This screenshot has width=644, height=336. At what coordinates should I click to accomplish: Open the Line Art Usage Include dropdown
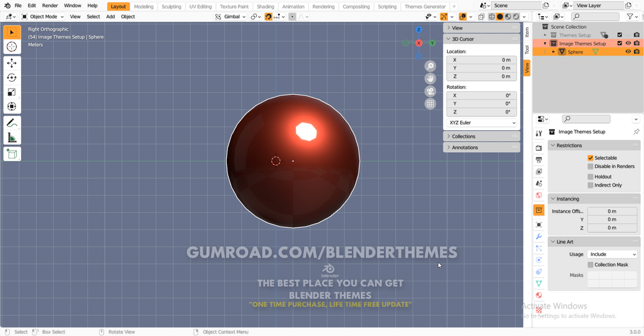click(612, 255)
